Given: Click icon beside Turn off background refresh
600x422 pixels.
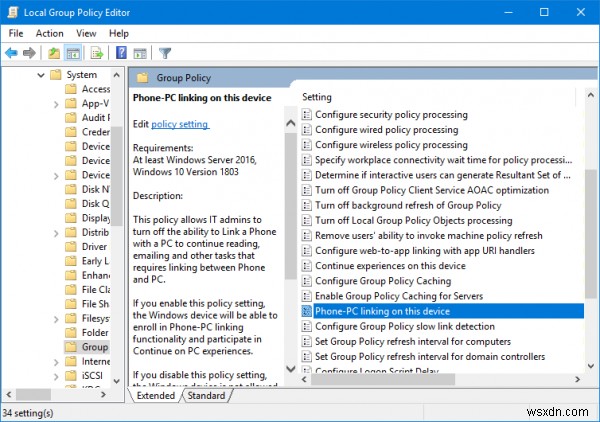Looking at the screenshot, I should click(x=307, y=205).
